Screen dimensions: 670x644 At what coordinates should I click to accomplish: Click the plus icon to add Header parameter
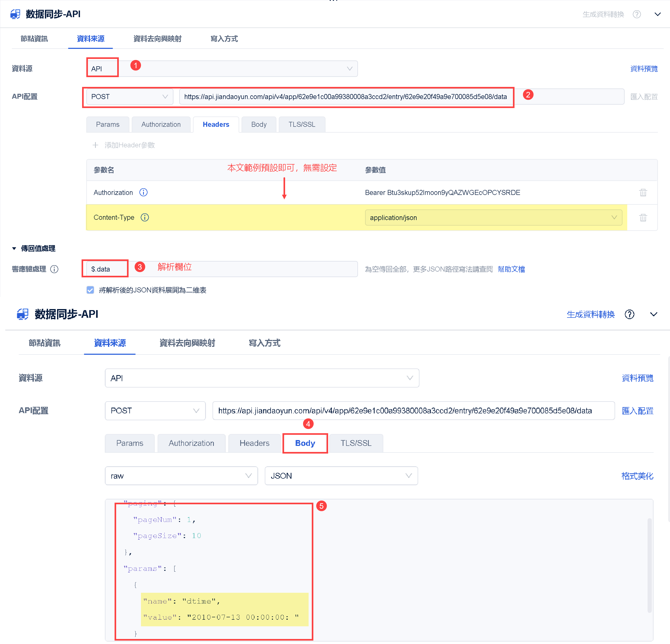point(95,145)
